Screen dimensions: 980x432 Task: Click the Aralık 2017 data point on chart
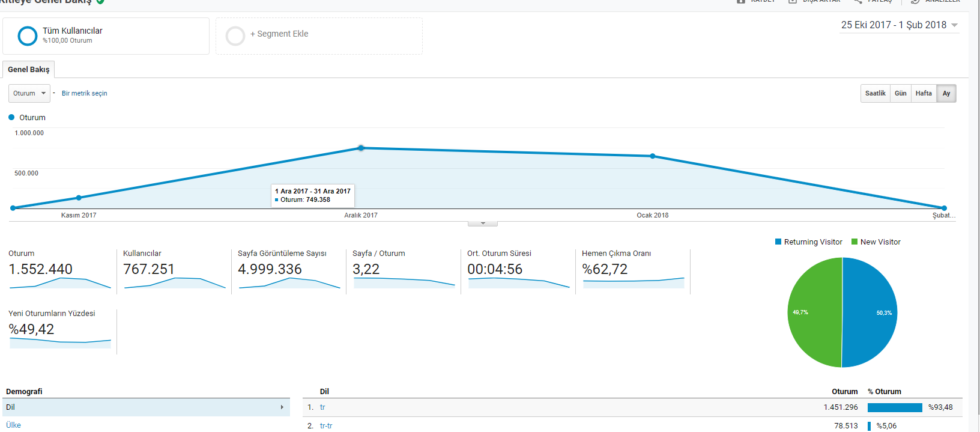[361, 148]
